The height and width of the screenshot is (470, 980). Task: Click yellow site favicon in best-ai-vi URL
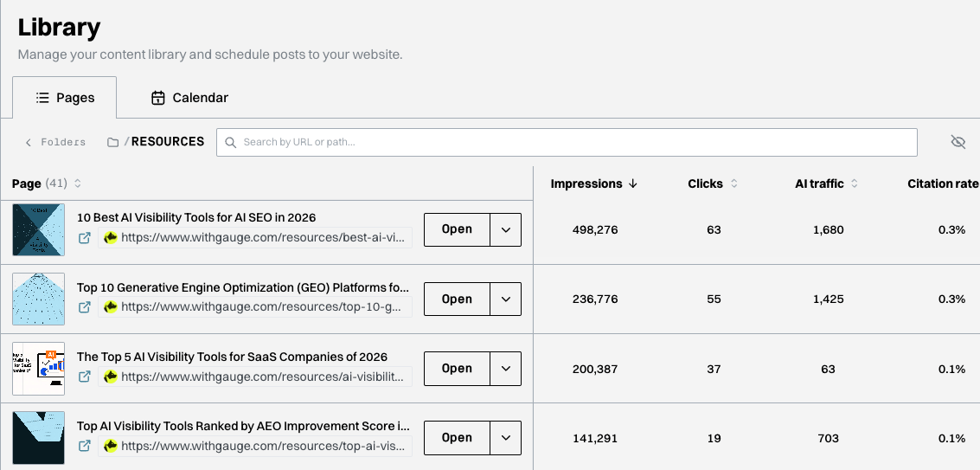[111, 238]
